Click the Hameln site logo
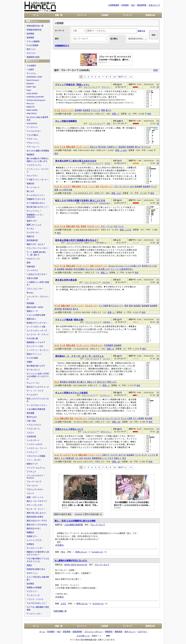 [x=40, y=7]
